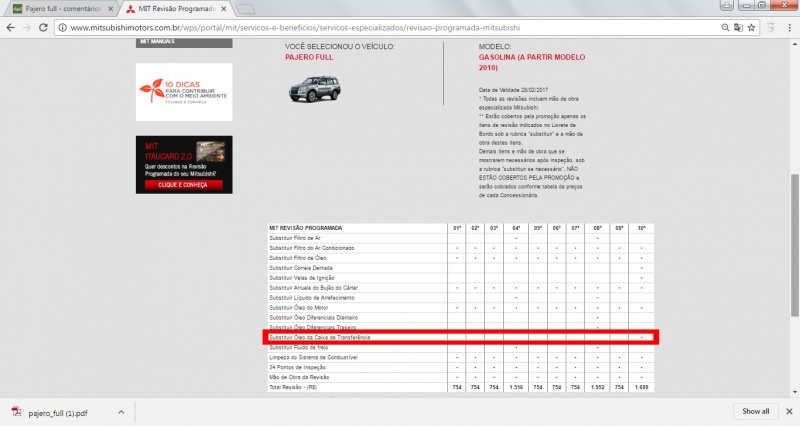Click the scrollbar down arrow
Image resolution: width=800 pixels, height=426 pixels.
795,392
